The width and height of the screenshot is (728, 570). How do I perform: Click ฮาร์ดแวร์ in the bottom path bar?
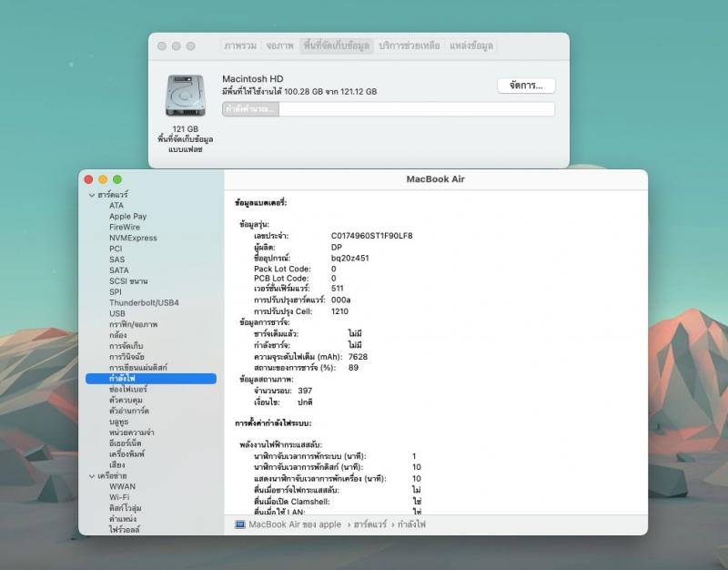tap(369, 524)
